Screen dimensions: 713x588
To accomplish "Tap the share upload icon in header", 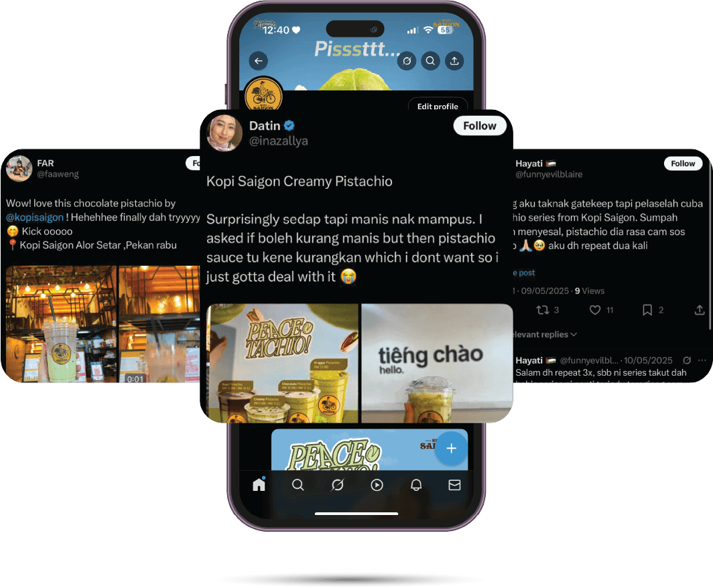I will click(454, 61).
